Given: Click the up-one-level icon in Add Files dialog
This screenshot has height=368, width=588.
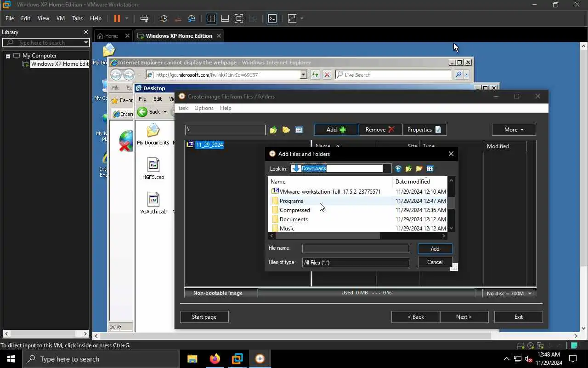Looking at the screenshot, I should click(408, 169).
